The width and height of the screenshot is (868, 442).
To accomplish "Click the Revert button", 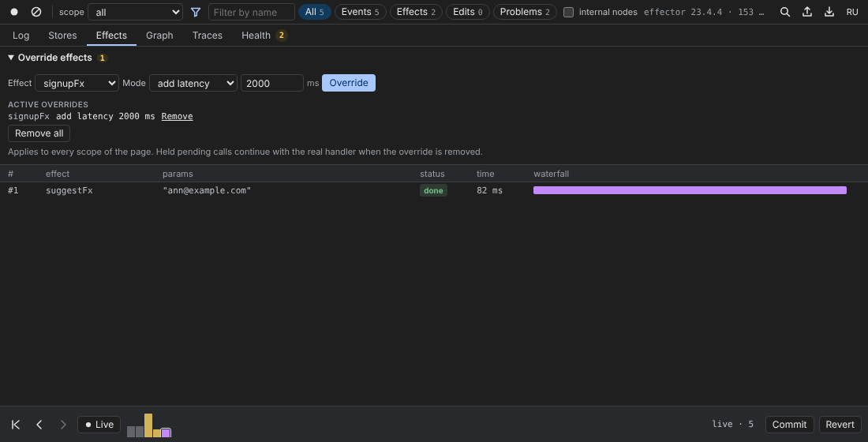I will point(840,425).
